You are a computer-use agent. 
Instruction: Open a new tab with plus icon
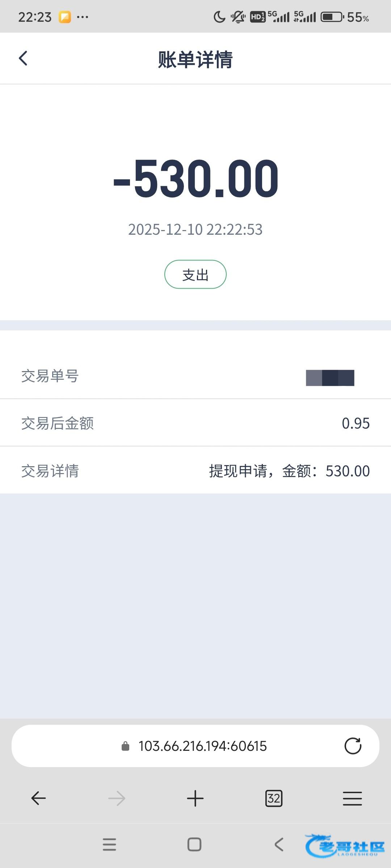pos(195,798)
